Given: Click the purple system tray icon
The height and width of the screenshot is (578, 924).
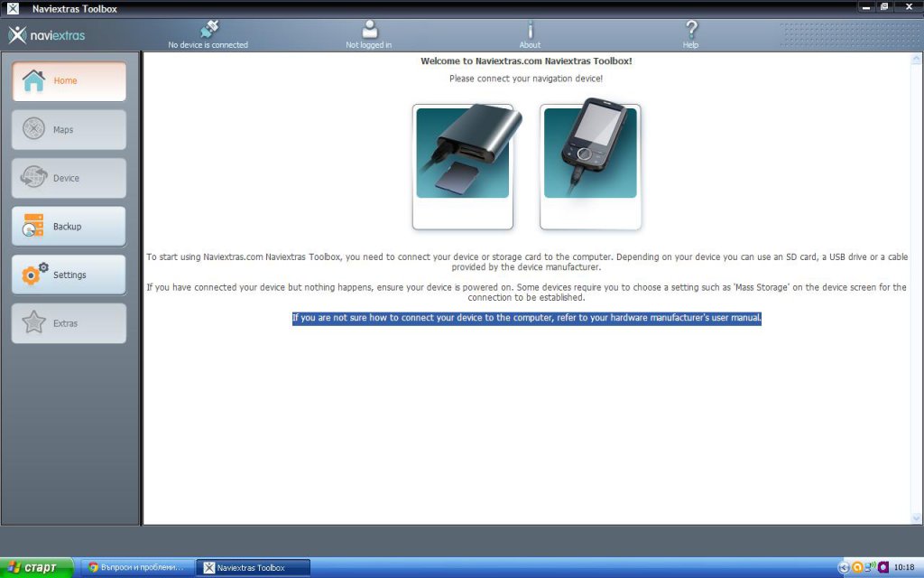Looking at the screenshot, I should point(883,567).
